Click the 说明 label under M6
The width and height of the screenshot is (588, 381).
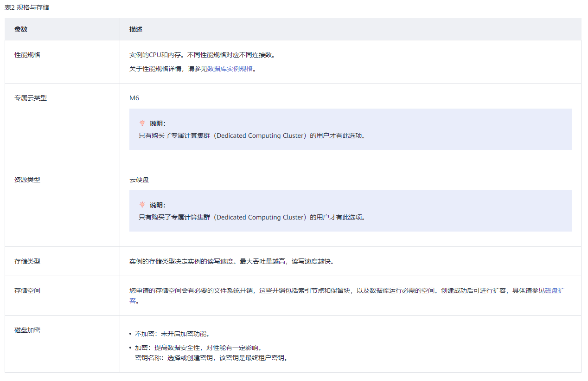158,123
